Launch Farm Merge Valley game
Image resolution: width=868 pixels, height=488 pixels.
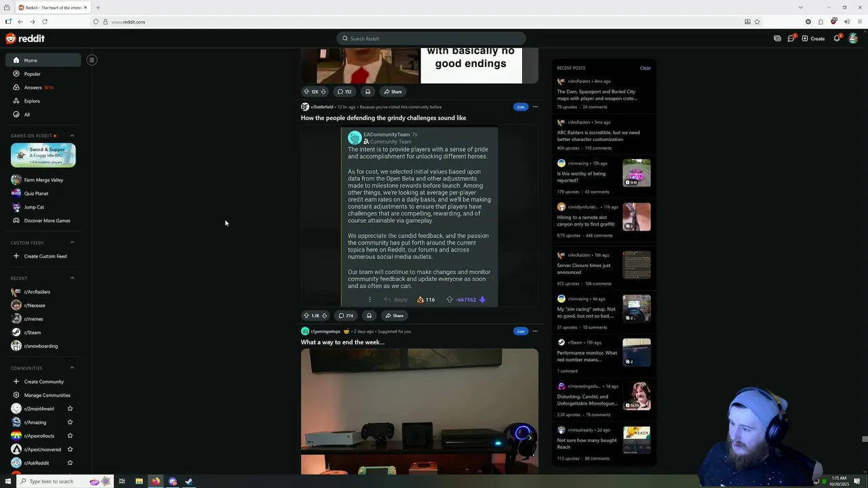coord(43,180)
